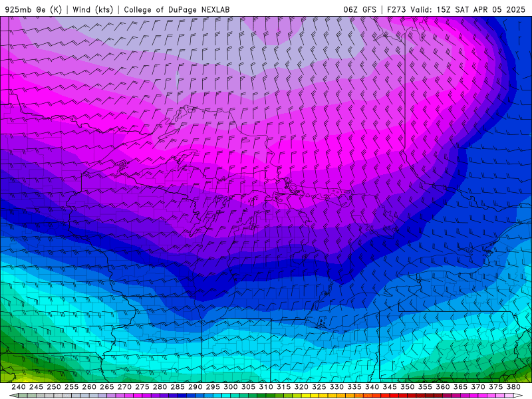This screenshot has width=532, height=399.
Task: Click the 360 value on the color scale
Action: [442, 387]
